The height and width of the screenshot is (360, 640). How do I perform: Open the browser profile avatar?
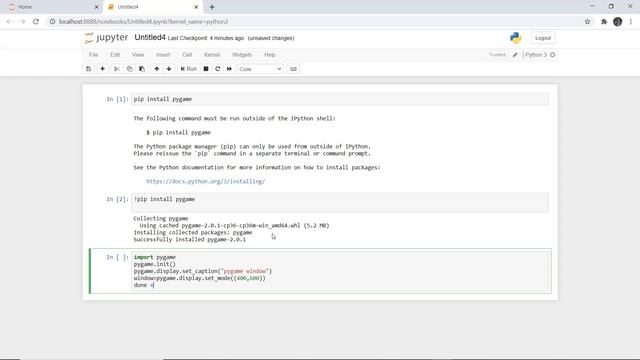click(x=617, y=22)
